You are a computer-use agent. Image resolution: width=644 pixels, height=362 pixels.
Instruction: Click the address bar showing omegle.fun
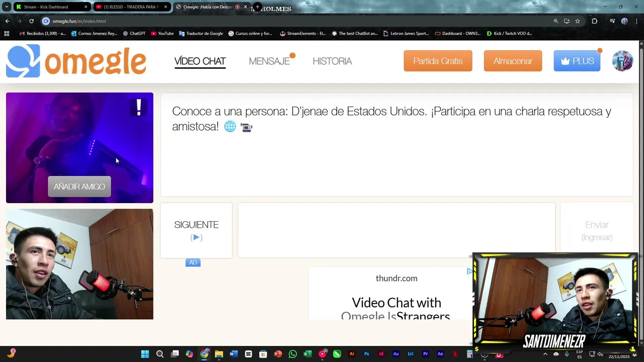click(297, 21)
